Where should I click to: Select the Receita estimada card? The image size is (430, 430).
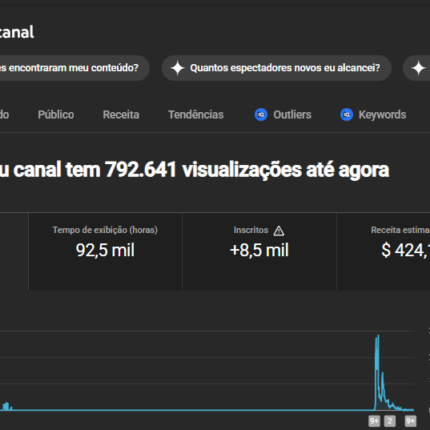[384, 252]
